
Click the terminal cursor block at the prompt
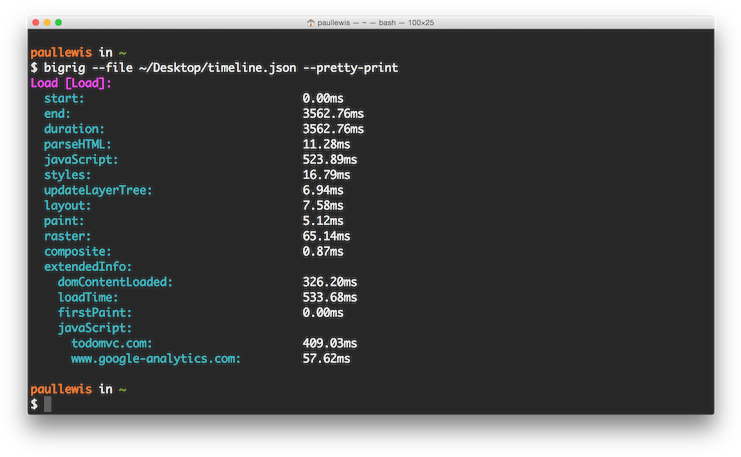click(47, 404)
